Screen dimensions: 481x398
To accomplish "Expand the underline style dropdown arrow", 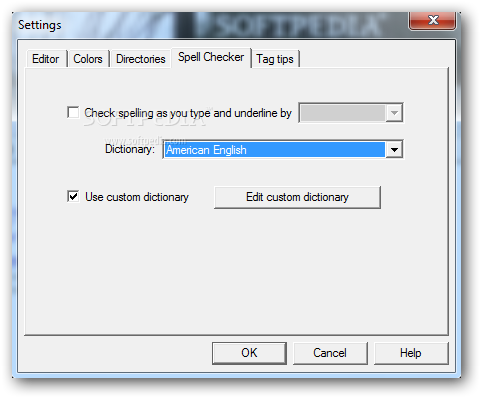I will [x=394, y=113].
